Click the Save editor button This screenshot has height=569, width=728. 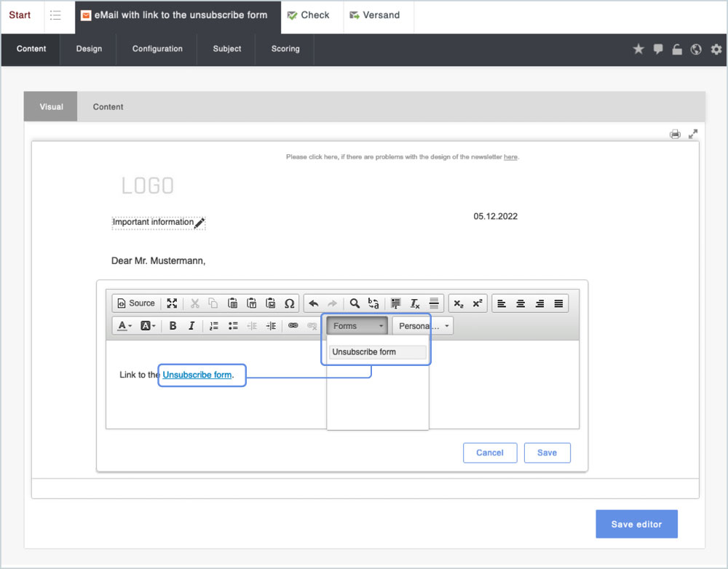click(x=636, y=524)
